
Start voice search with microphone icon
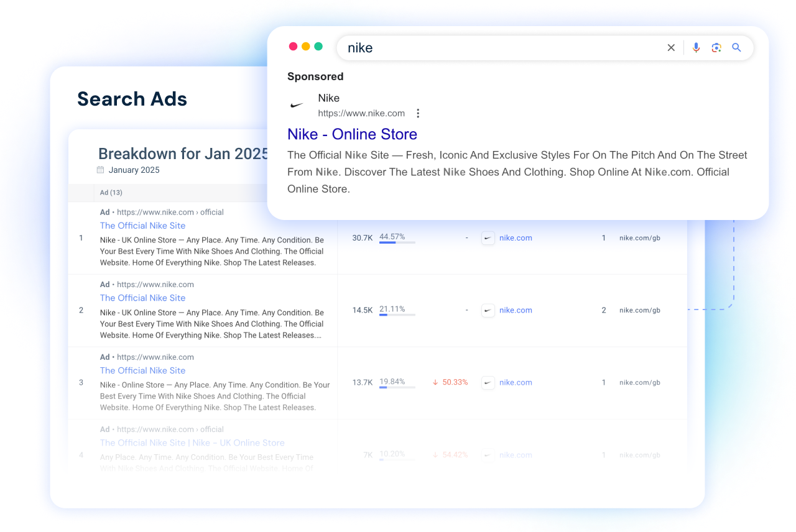(696, 48)
